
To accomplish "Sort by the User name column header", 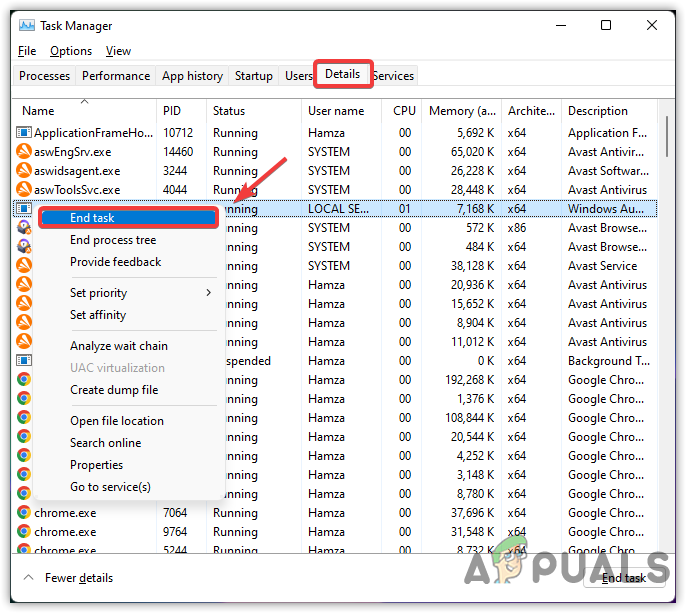I will coord(341,111).
